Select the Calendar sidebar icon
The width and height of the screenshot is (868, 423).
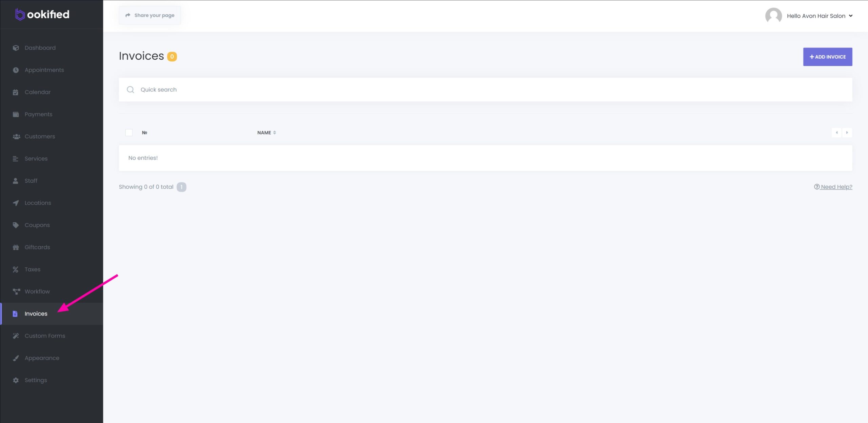[x=16, y=92]
